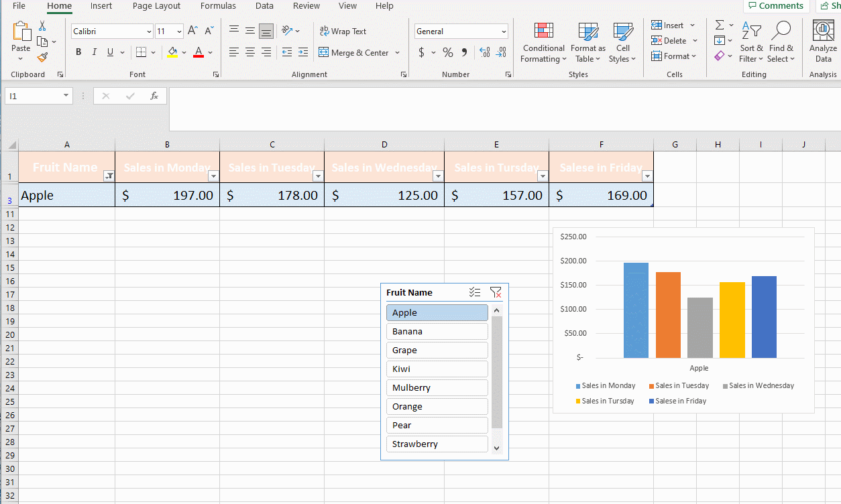
Task: Toggle Italic formatting
Action: [95, 52]
